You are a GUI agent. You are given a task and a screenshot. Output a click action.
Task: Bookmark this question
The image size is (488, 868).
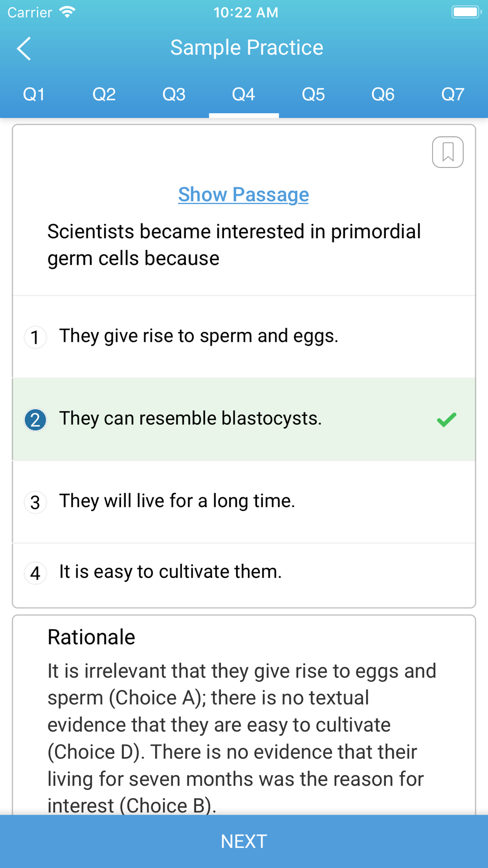(x=447, y=152)
